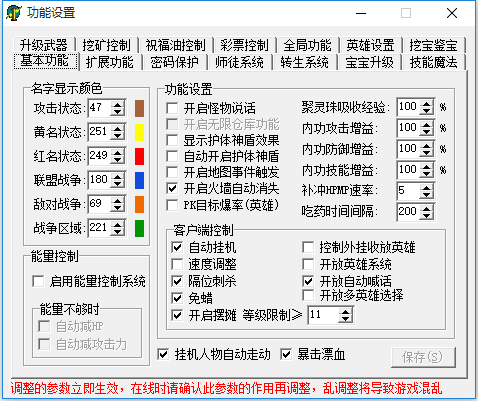478x401 pixels.
Task: Click red swatch for 红名状态
Action: [139, 156]
